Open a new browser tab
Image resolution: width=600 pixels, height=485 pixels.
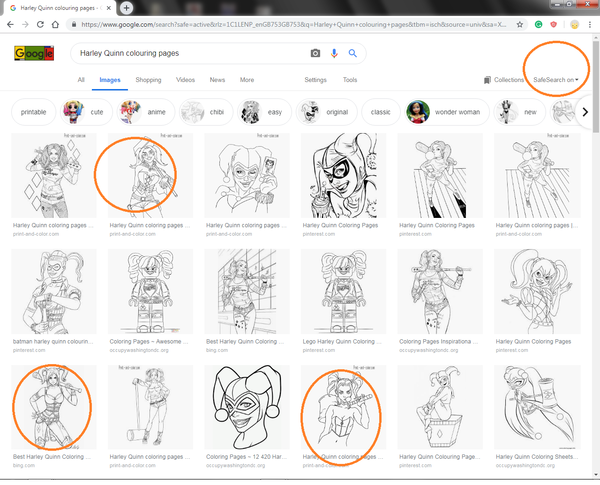point(126,8)
